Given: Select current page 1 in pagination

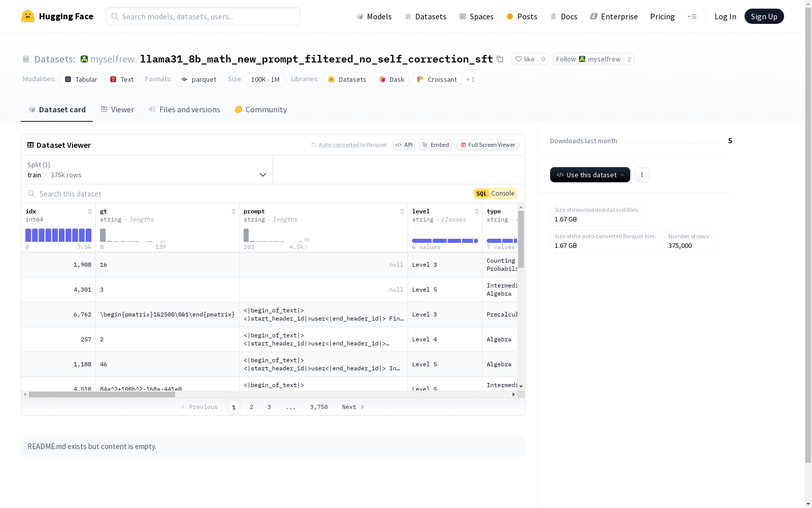Looking at the screenshot, I should (233, 407).
